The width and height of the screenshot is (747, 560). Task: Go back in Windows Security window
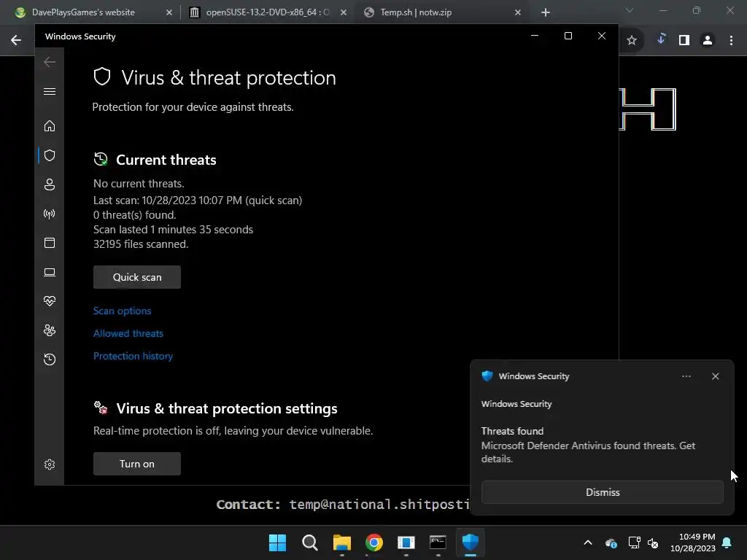(x=50, y=62)
